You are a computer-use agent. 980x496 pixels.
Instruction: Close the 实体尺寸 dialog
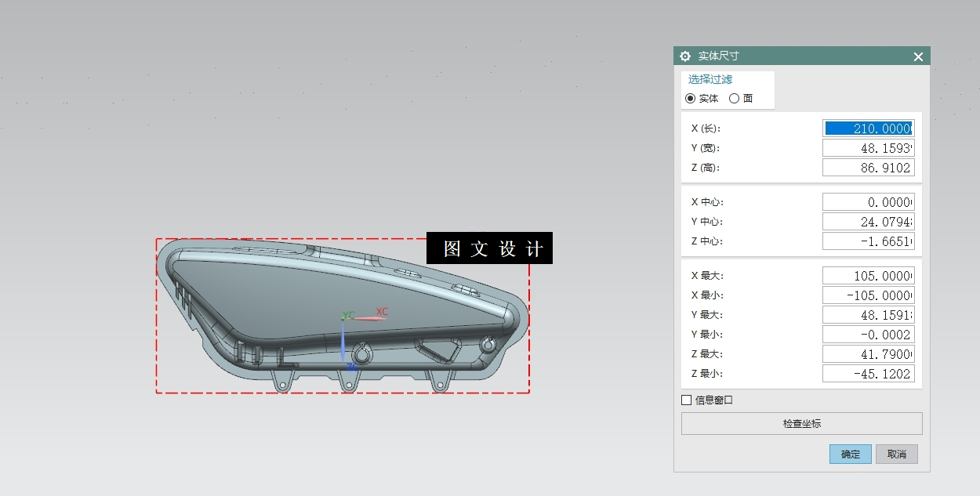coord(918,56)
